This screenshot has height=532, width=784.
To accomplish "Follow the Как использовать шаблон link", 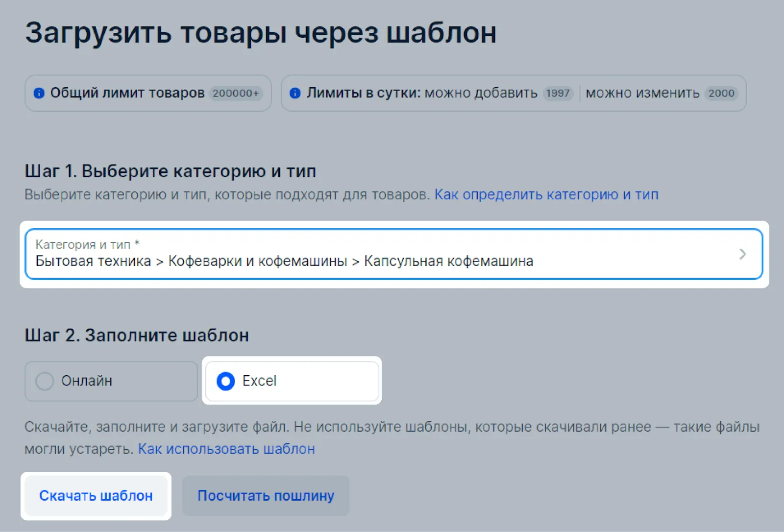I will click(x=226, y=449).
